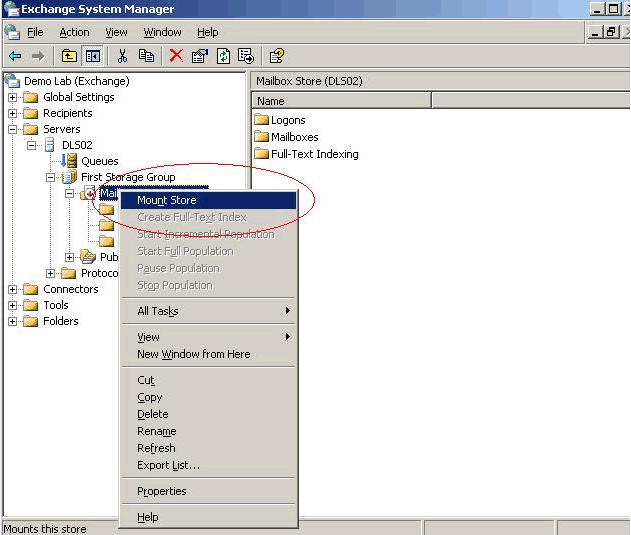Collapse the Mailbox Store node
This screenshot has height=535, width=631.
point(69,193)
